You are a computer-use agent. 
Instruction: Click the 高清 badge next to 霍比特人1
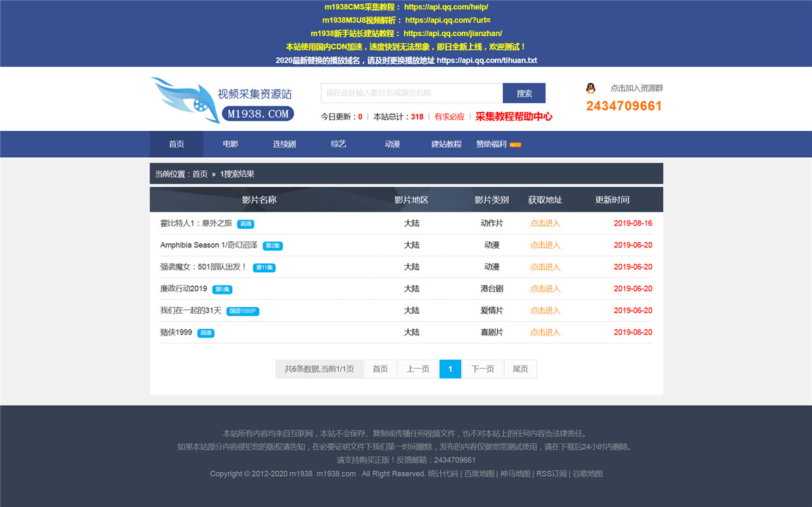[x=245, y=224]
